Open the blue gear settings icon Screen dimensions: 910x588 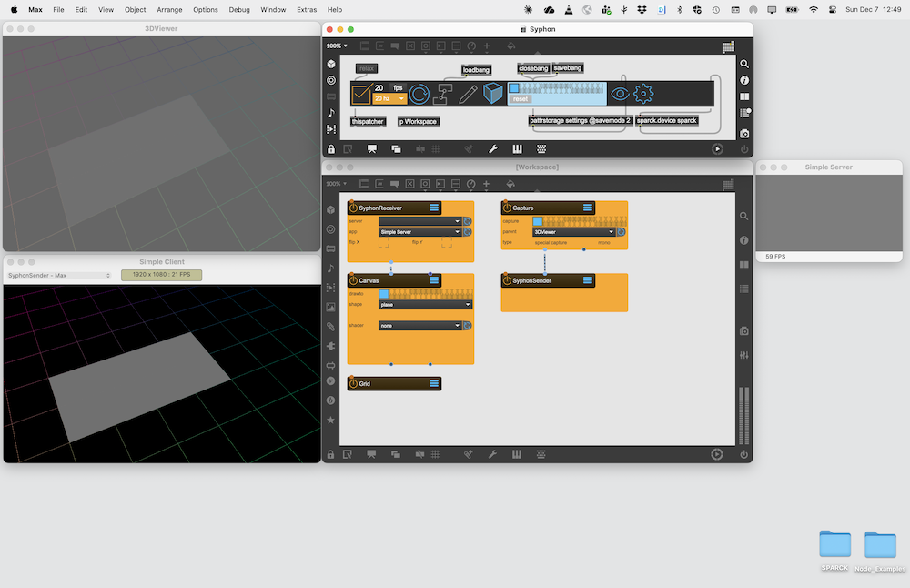tap(643, 94)
